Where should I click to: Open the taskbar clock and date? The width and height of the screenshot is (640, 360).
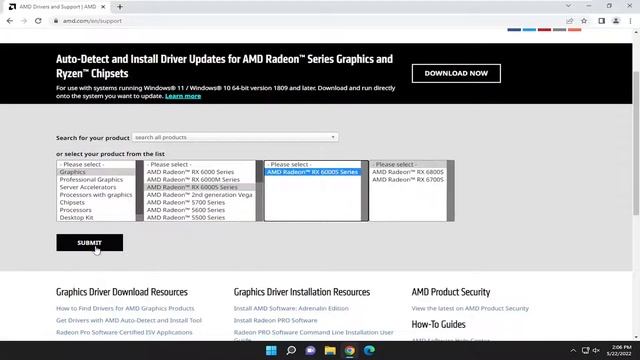coord(619,351)
